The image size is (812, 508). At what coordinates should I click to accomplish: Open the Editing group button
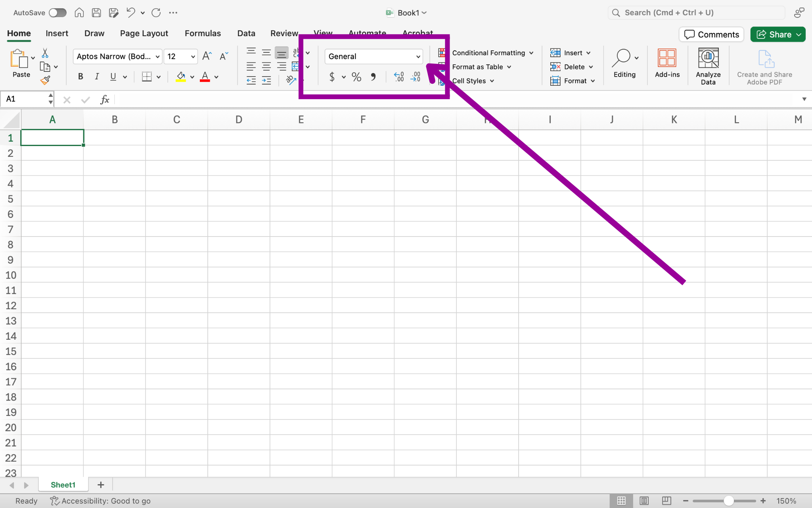[625, 63]
